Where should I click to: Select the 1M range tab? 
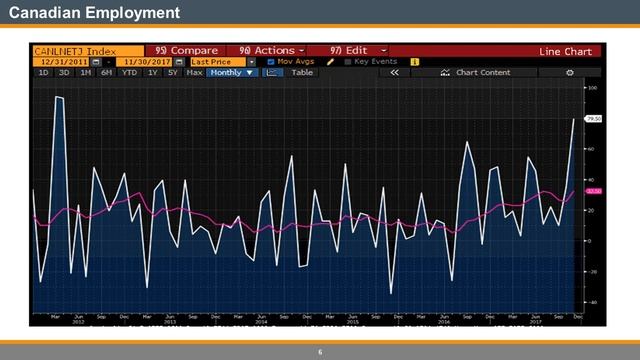85,73
